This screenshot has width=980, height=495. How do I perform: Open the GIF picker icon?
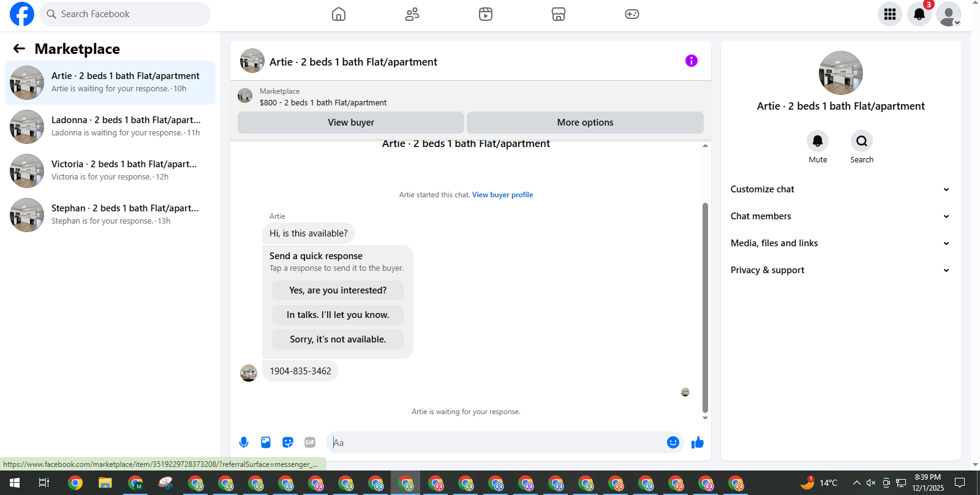(310, 442)
